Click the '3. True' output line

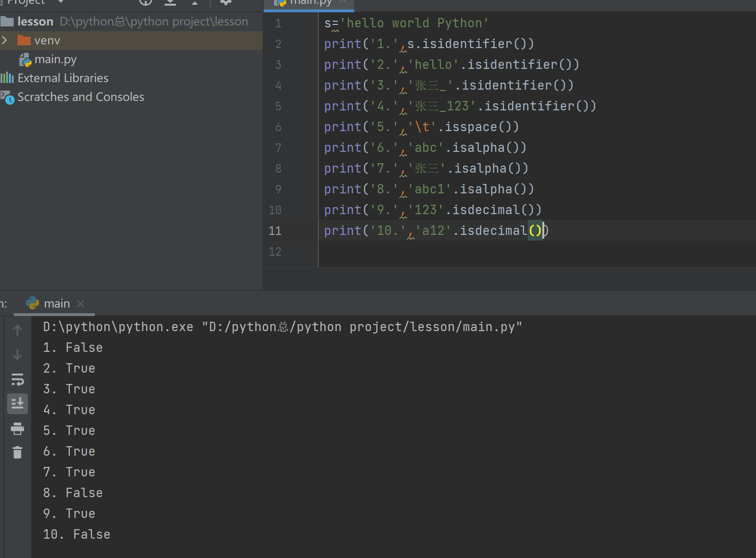point(69,389)
